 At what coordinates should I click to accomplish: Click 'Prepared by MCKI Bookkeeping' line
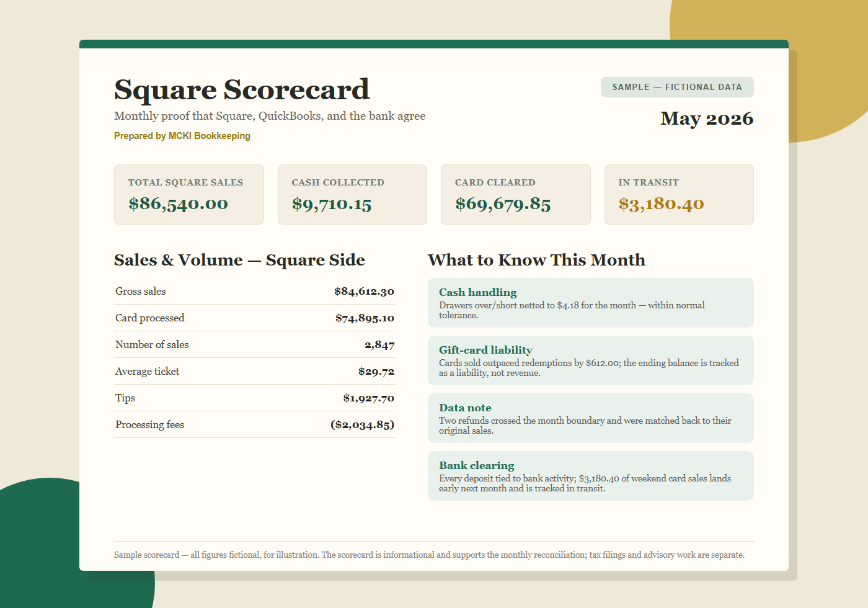[182, 136]
